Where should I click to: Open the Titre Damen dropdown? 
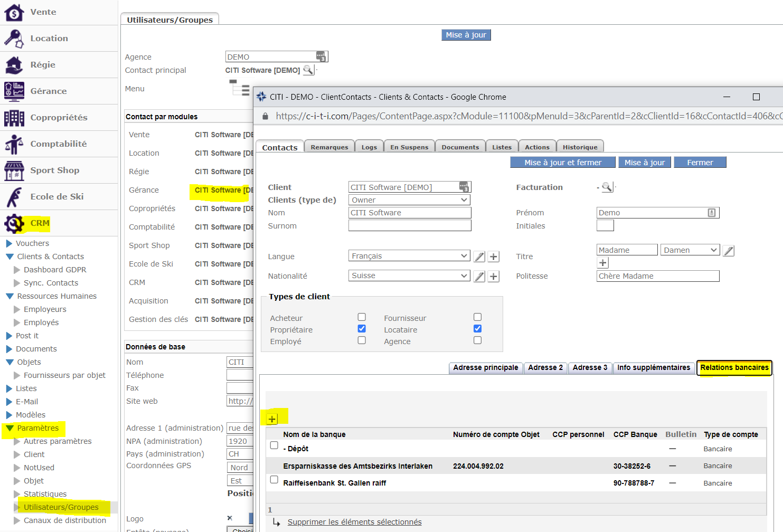pyautogui.click(x=690, y=250)
